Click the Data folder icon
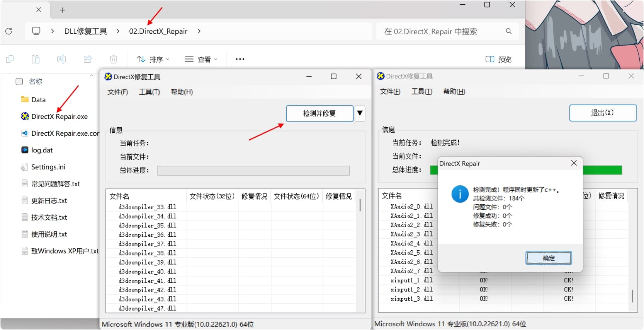644x330 pixels. tap(25, 99)
